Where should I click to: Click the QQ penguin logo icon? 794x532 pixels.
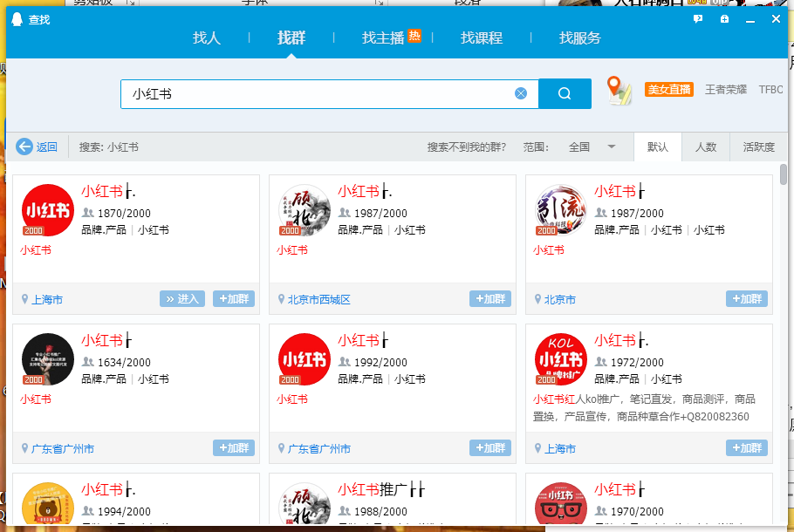17,19
